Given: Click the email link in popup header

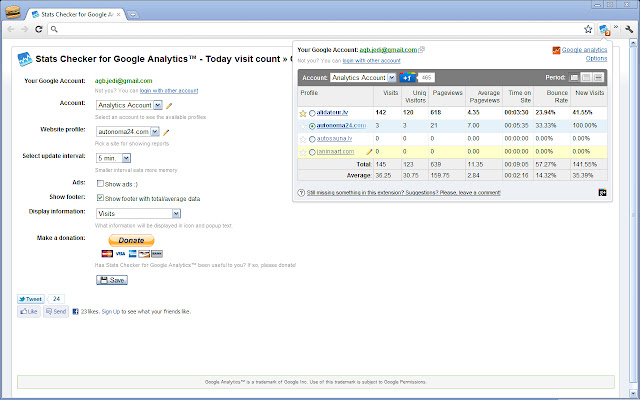Looking at the screenshot, I should tap(388, 50).
